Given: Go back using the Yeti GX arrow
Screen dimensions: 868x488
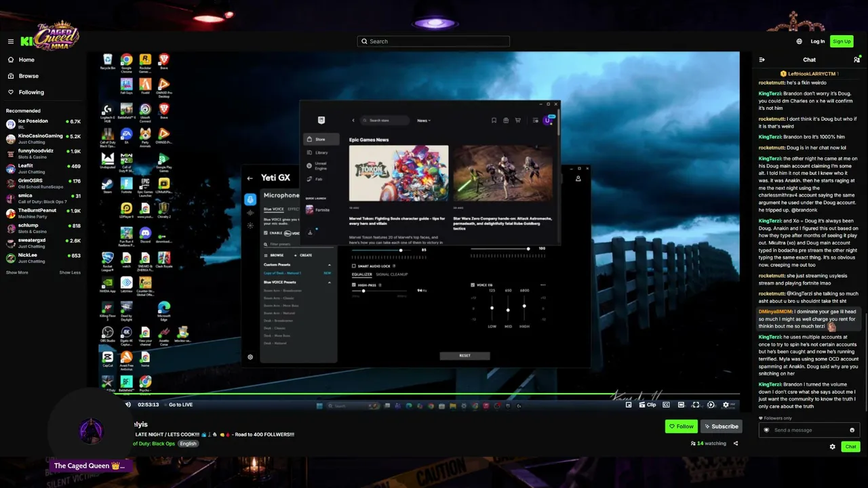Looking at the screenshot, I should pos(250,178).
